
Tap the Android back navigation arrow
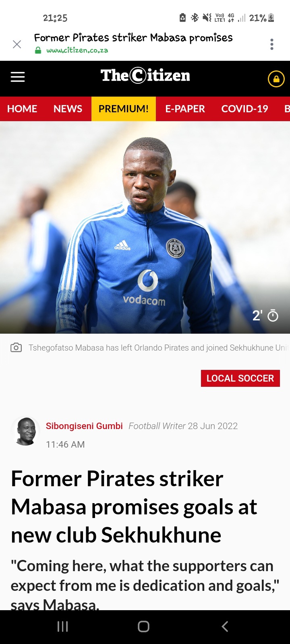(225, 626)
